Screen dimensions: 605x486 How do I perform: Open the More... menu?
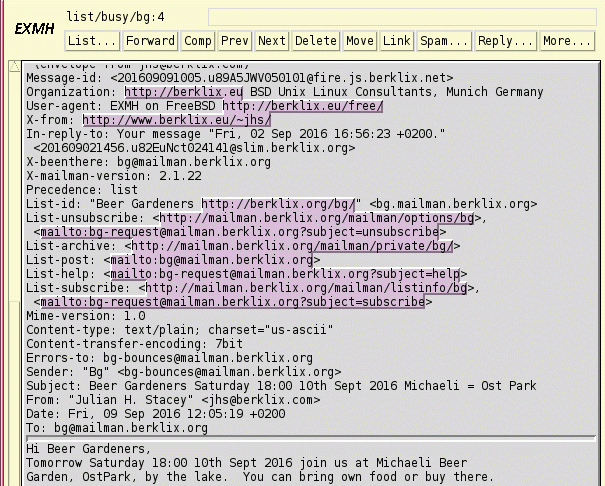pos(566,41)
